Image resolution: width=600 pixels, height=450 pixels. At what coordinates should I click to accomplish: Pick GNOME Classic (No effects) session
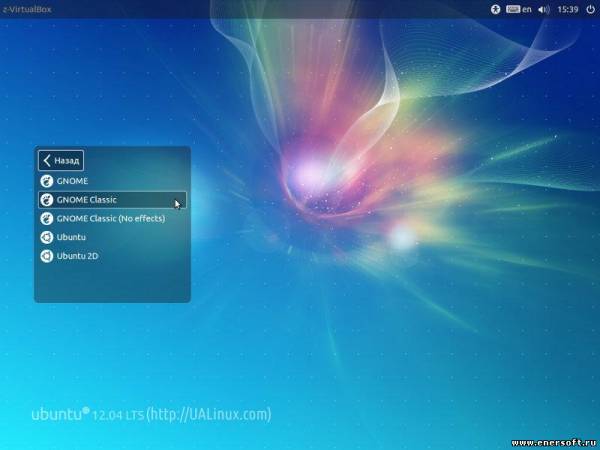pyautogui.click(x=112, y=218)
